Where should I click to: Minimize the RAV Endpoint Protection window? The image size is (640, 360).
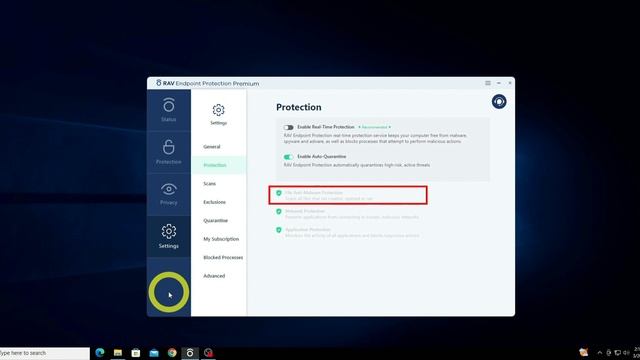pos(499,83)
